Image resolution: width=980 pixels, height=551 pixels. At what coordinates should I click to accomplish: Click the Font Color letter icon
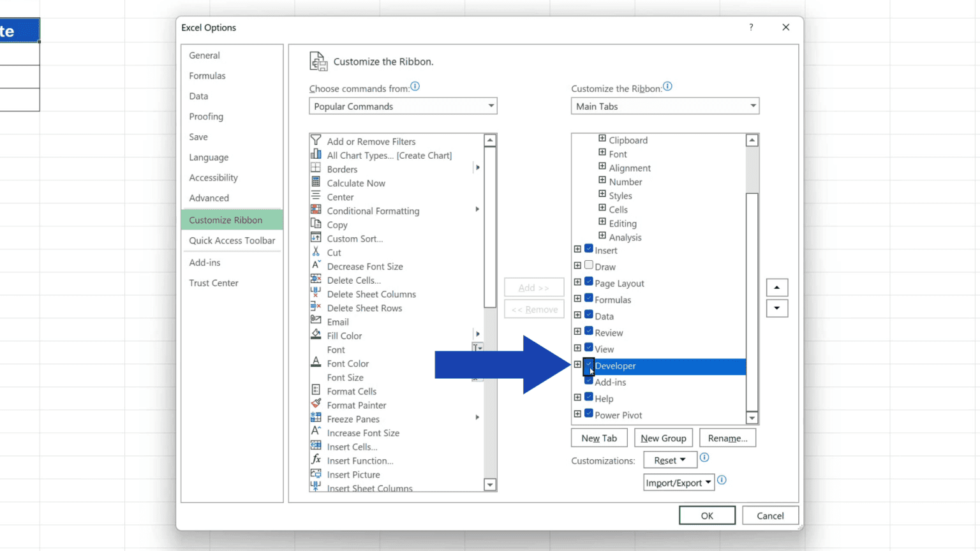(316, 363)
